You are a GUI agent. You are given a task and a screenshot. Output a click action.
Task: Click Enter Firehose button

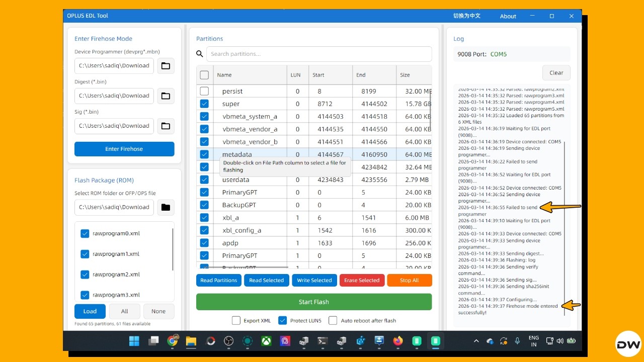[124, 149]
